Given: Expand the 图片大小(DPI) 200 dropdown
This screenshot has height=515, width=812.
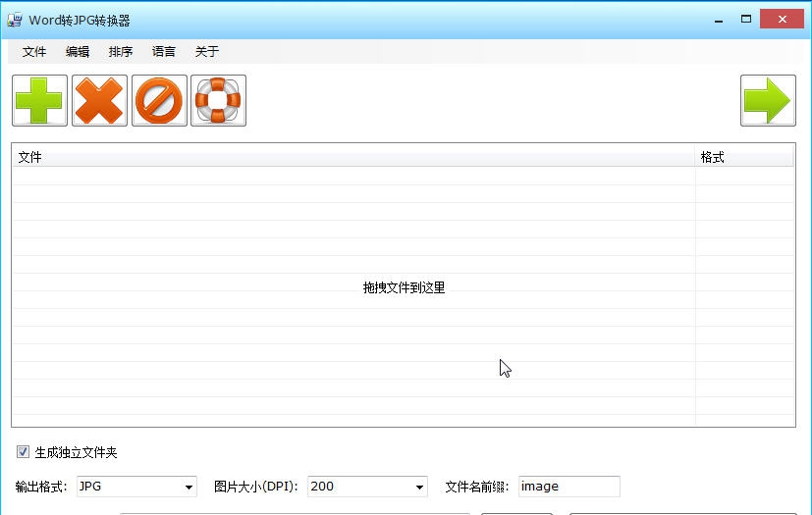Looking at the screenshot, I should tap(367, 487).
